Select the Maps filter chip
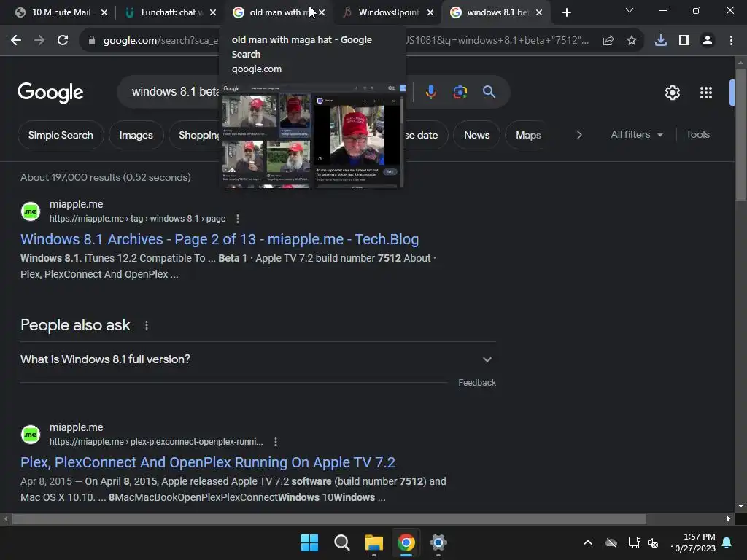Viewport: 747px width, 560px height. point(528,135)
